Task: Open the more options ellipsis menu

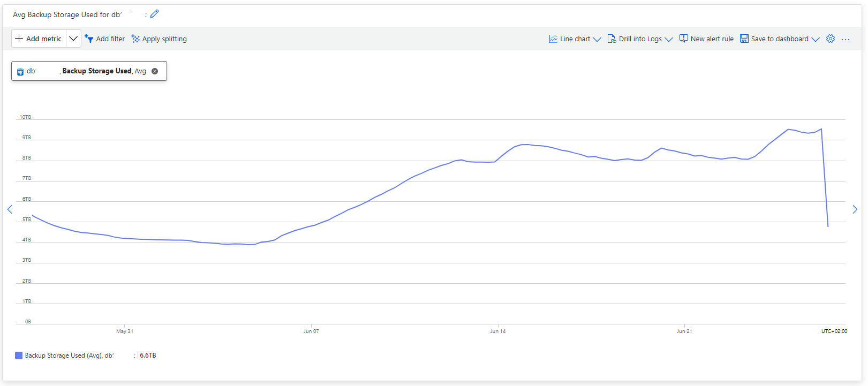Action: click(x=846, y=39)
